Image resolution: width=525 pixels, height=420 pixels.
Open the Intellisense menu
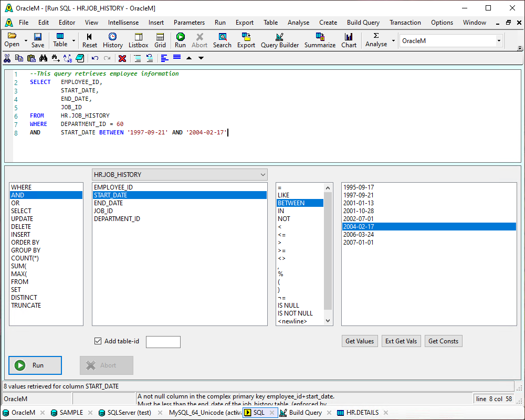point(123,23)
